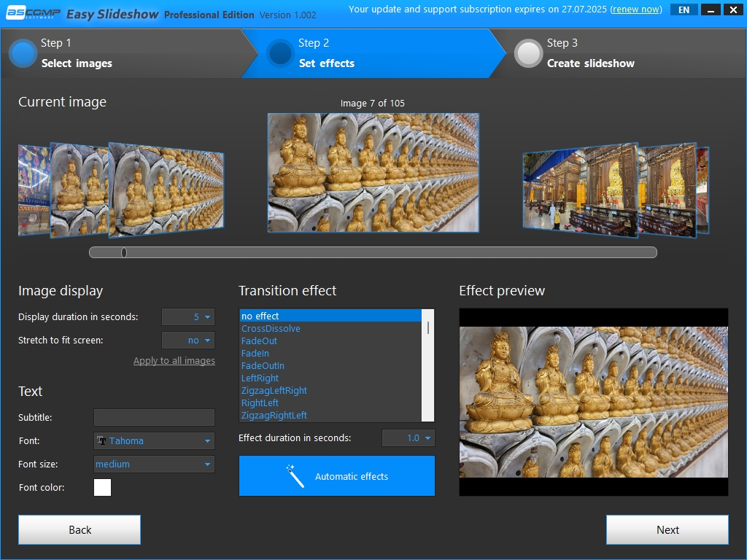Screen dimensions: 747x560
Task: Open Effect duration in seconds dropdown
Action: (x=409, y=437)
